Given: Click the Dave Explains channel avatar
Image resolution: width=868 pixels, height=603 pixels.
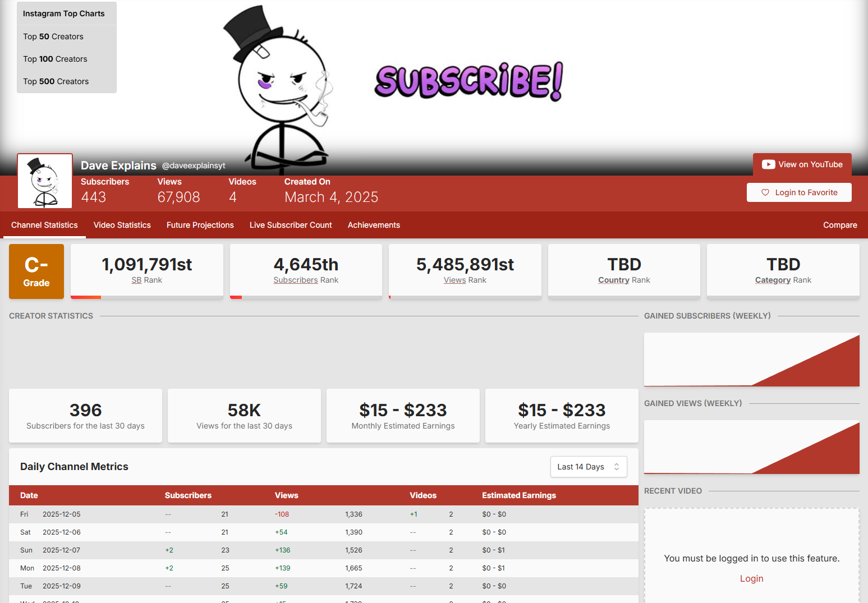Looking at the screenshot, I should [45, 181].
